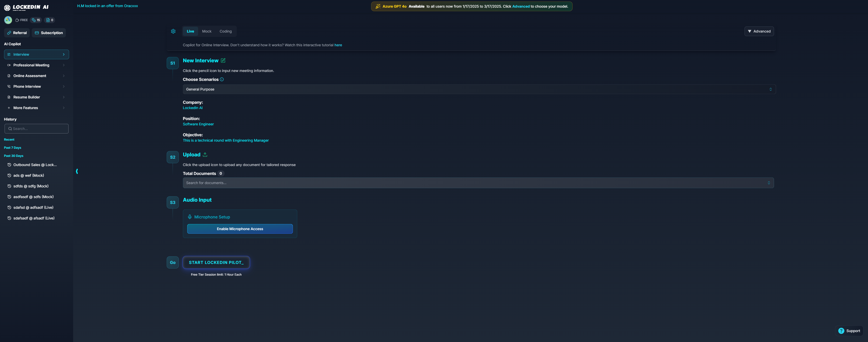Screen dimensions: 868x342
Task: Expand the Resume Builder chevron
Action: click(64, 97)
